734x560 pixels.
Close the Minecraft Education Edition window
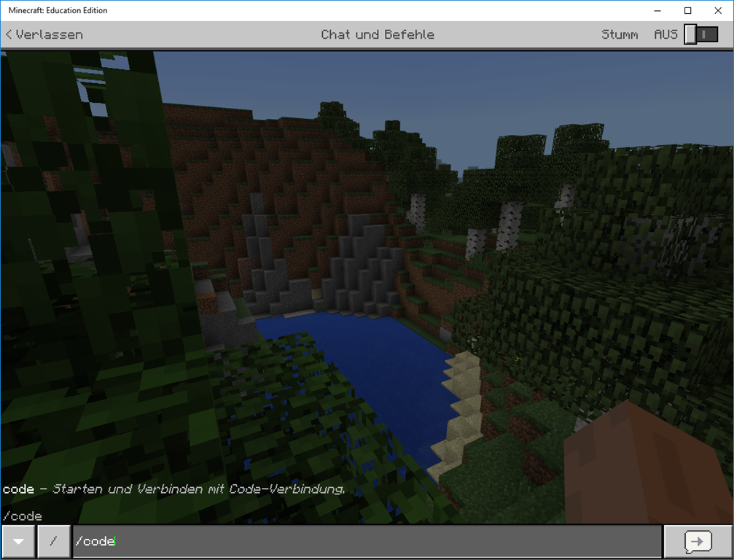pos(717,10)
